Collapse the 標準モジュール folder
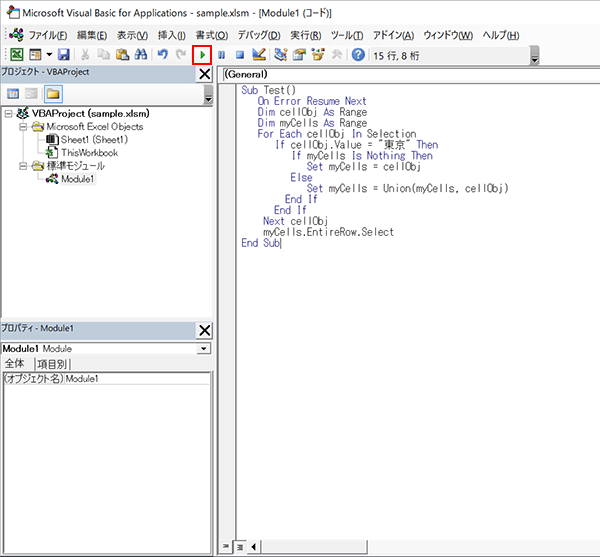 tap(23, 166)
